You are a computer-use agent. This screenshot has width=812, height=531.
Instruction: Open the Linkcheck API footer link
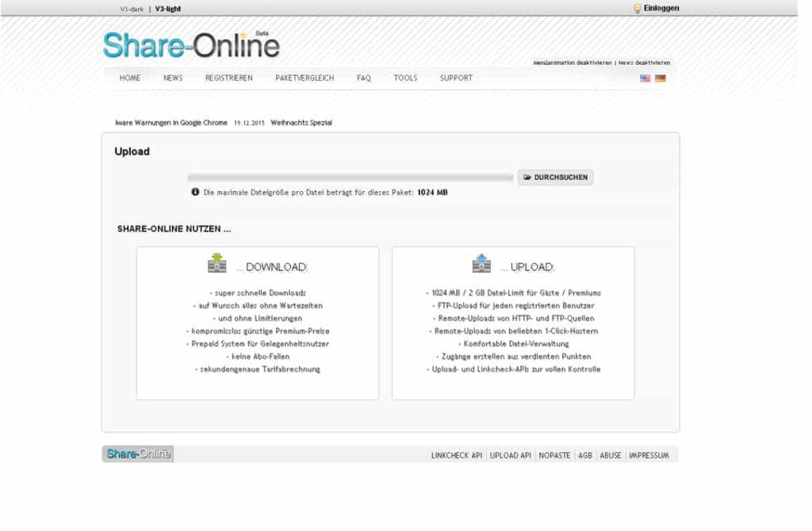pos(457,456)
